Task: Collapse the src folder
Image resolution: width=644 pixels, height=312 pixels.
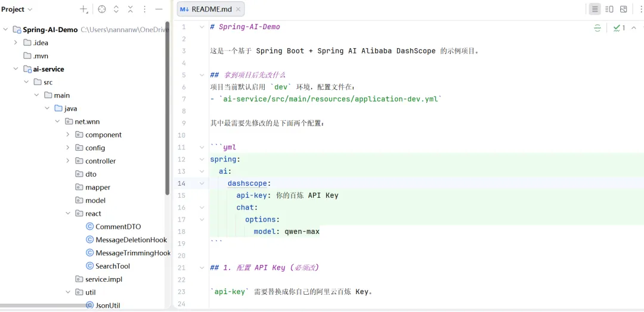Action: click(26, 82)
